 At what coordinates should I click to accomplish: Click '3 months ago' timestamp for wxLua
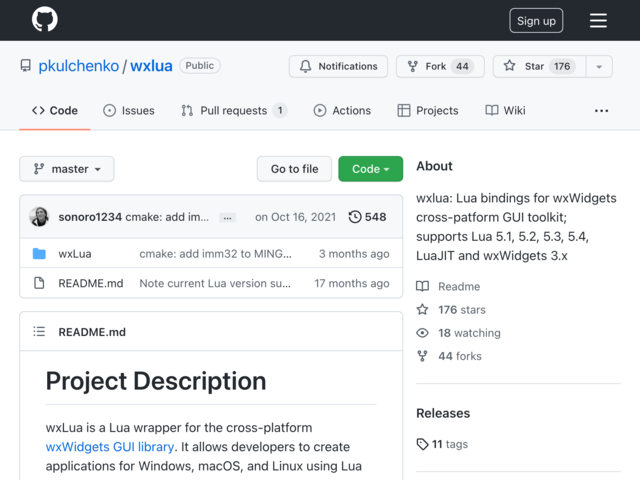[x=354, y=254]
